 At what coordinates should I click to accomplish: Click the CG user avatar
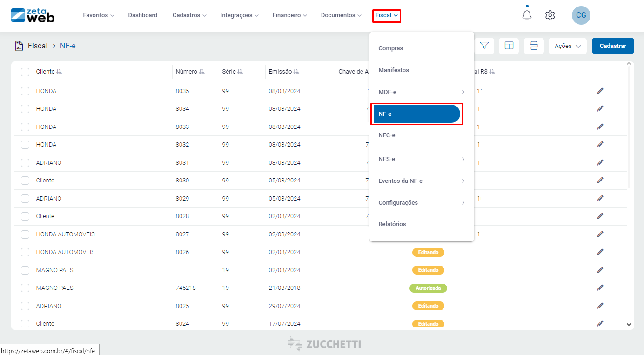581,15
